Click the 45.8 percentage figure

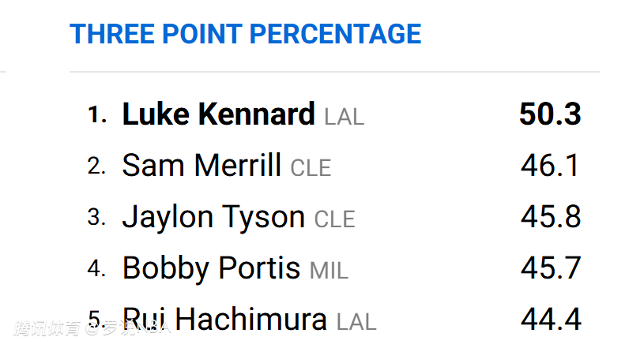550,217
